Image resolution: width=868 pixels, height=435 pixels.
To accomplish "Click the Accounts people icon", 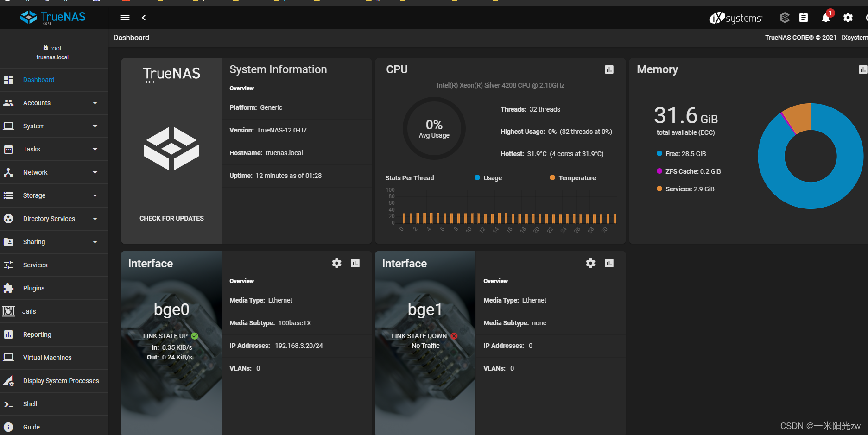I will [x=8, y=103].
